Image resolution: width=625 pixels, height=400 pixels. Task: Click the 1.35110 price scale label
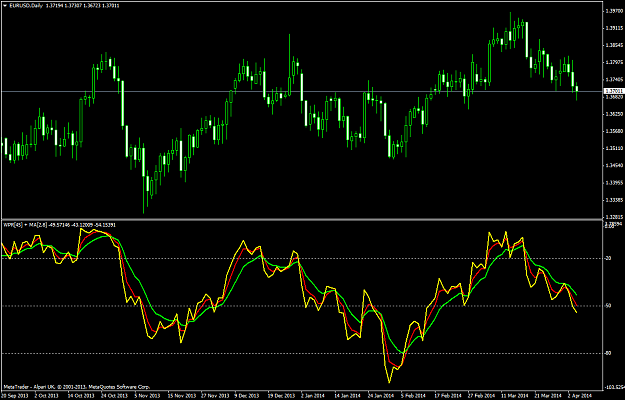pyautogui.click(x=613, y=148)
